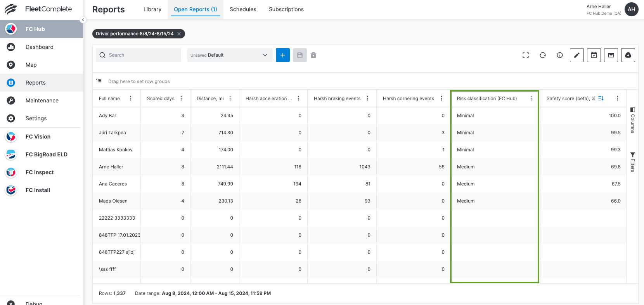Open the AH user avatar menu
The width and height of the screenshot is (644, 305).
pyautogui.click(x=632, y=9)
